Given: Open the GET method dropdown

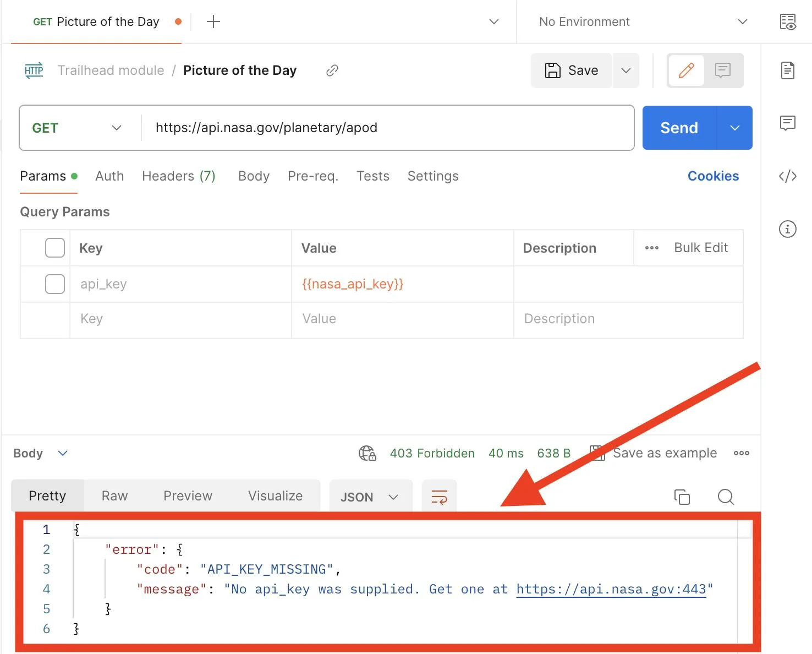Looking at the screenshot, I should [x=78, y=128].
